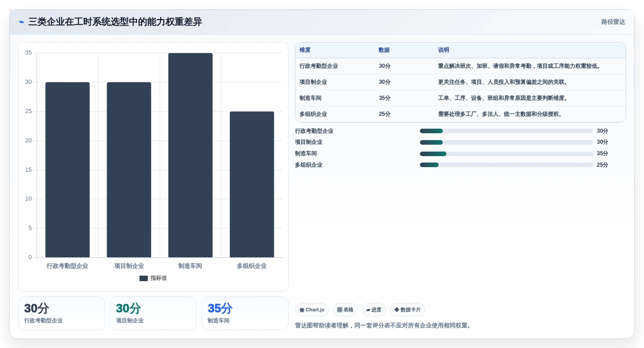This screenshot has width=644, height=348.
Task: Click the 35 y-axis tick label
Action: pos(28,53)
